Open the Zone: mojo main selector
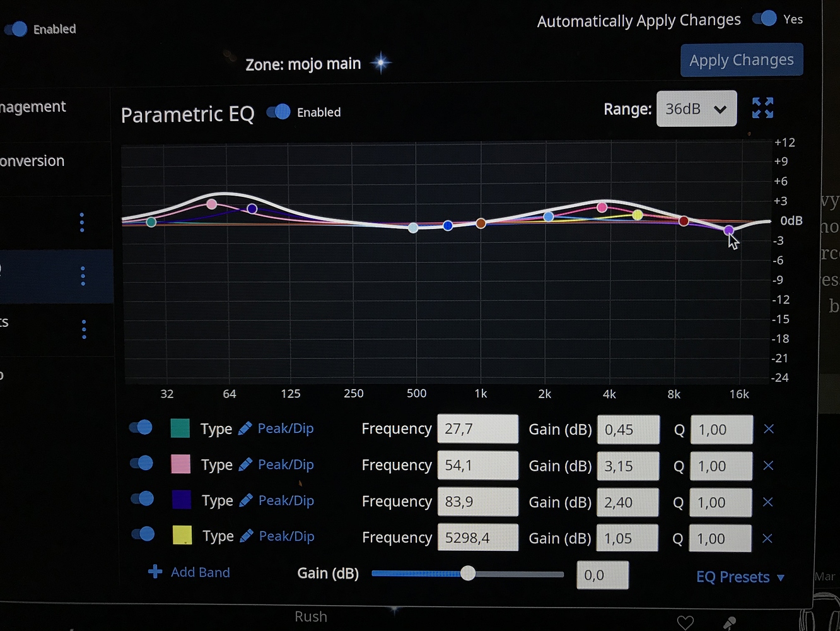The height and width of the screenshot is (631, 840). (303, 63)
